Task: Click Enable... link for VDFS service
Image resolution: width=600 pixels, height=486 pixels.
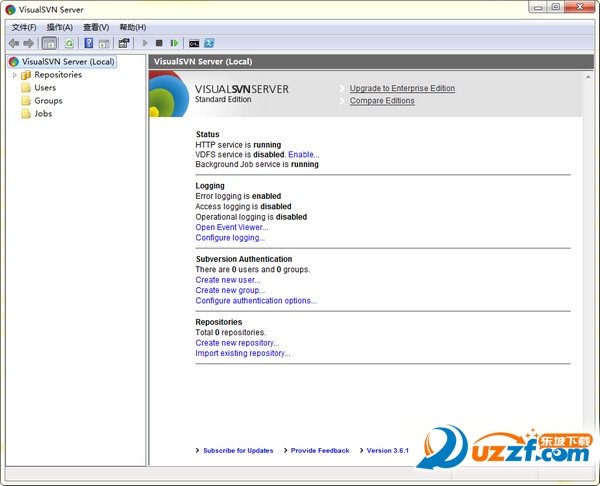Action: (303, 155)
